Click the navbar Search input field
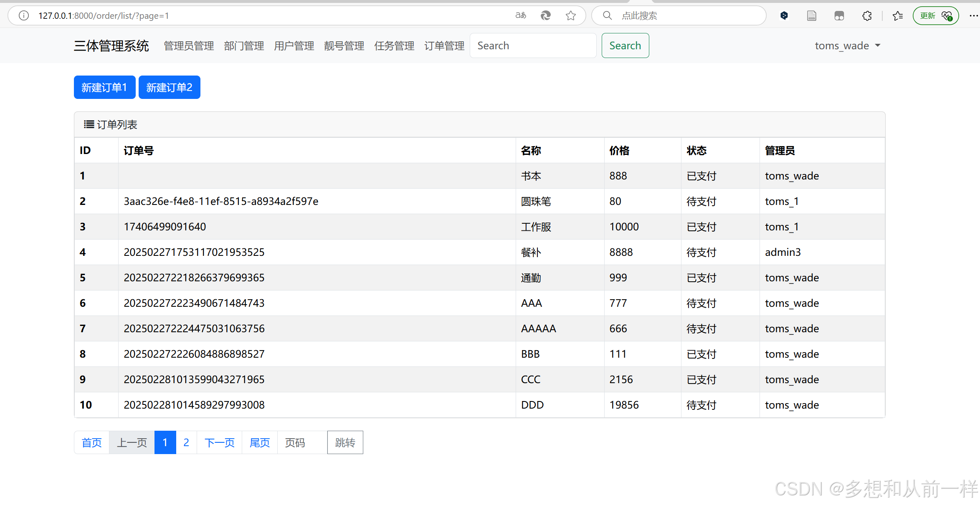 pyautogui.click(x=533, y=45)
